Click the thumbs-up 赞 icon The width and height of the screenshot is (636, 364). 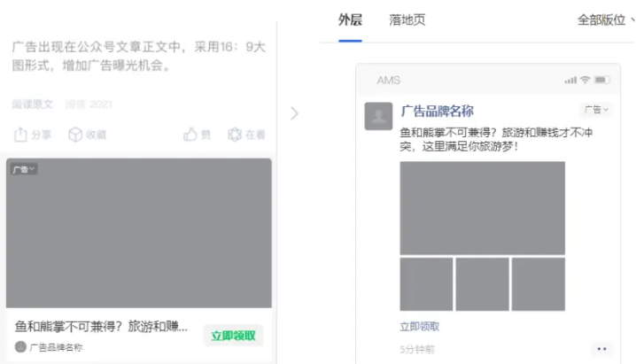[x=190, y=134]
